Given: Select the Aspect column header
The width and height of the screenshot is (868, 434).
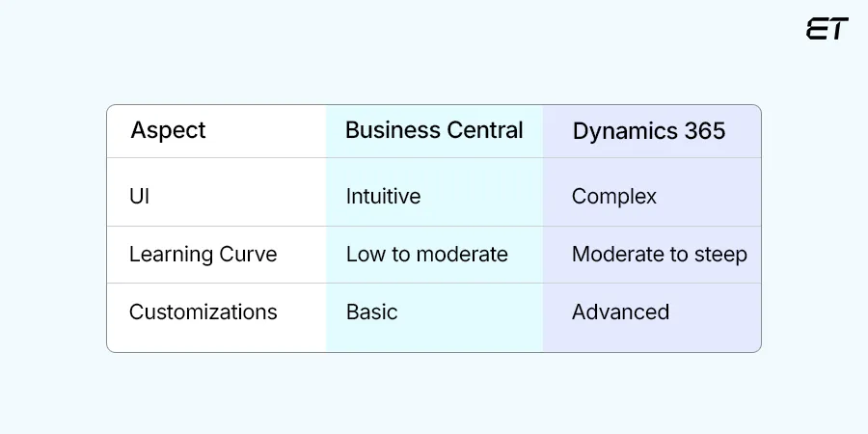Looking at the screenshot, I should [168, 130].
